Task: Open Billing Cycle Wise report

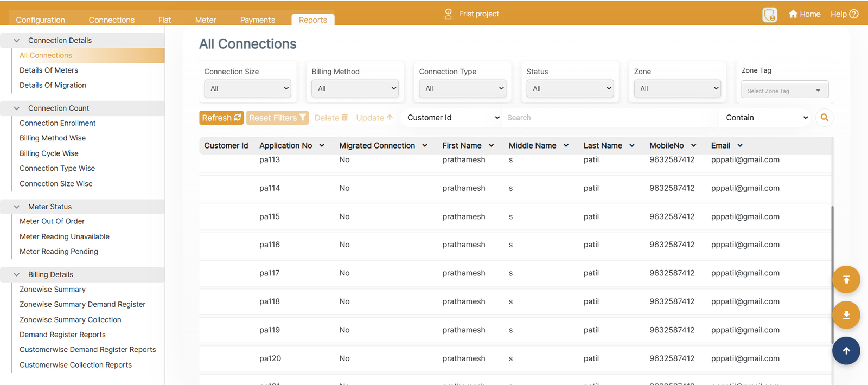Action: point(49,153)
